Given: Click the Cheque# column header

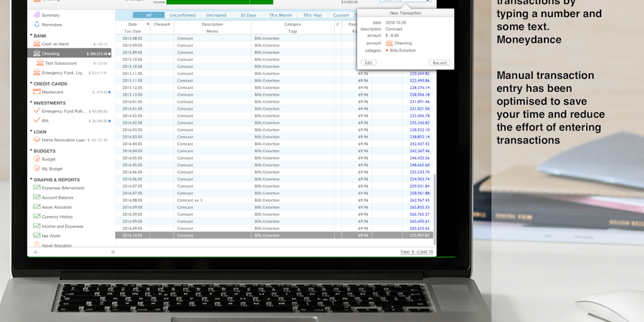Looking at the screenshot, I should (162, 25).
